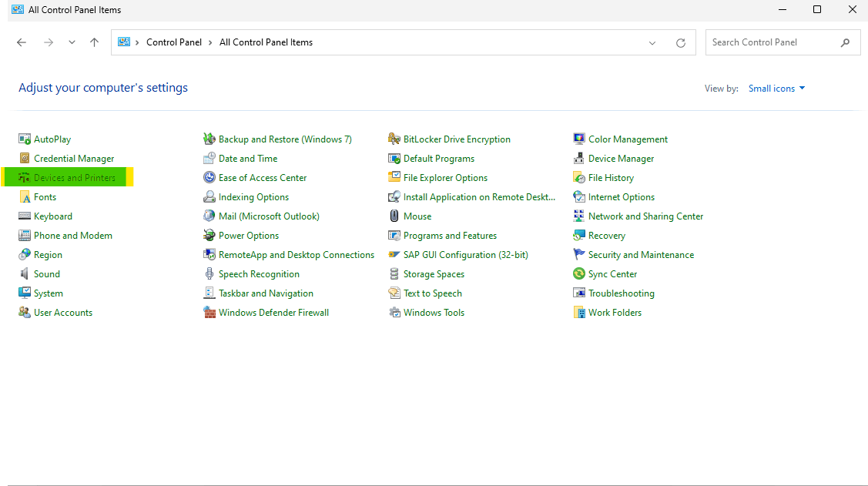Screen dimensions: 868x486
Task: Click the Control Panel breadcrumb segment
Action: click(174, 43)
